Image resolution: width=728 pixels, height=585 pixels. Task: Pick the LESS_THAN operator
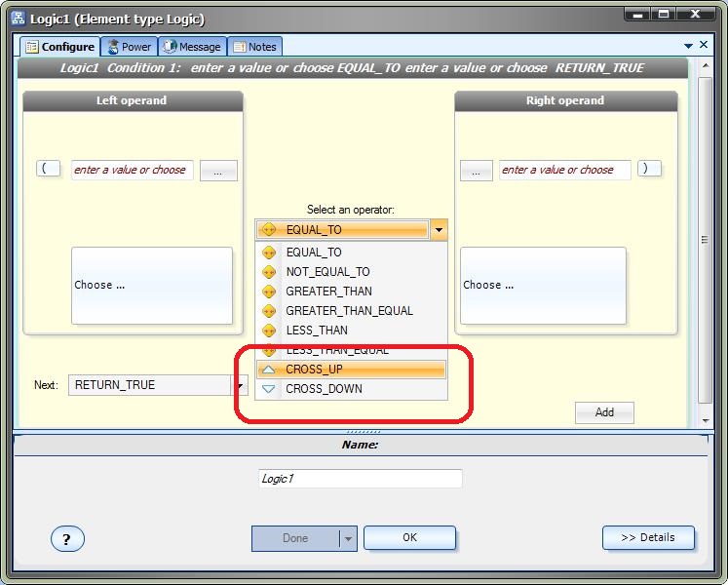[x=352, y=331]
